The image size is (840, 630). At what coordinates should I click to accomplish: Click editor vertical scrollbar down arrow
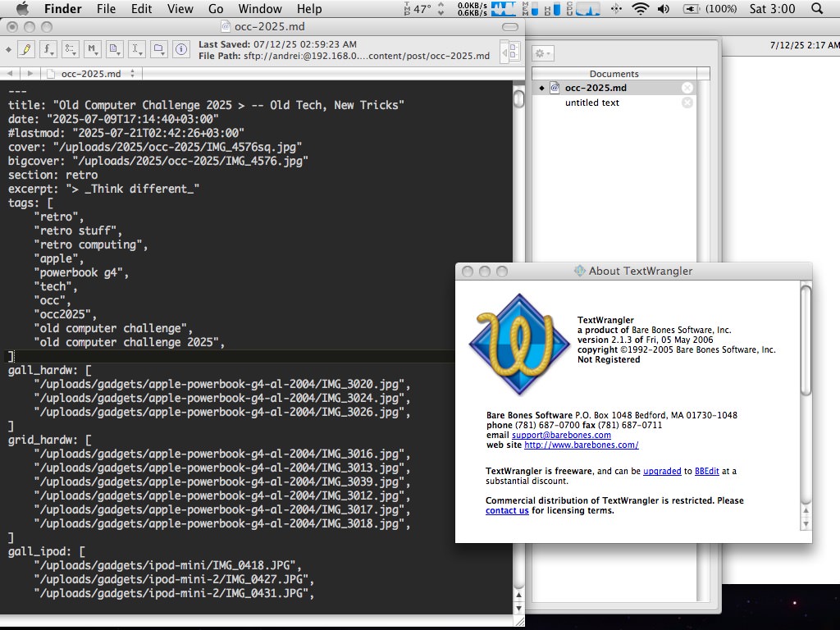coord(518,608)
